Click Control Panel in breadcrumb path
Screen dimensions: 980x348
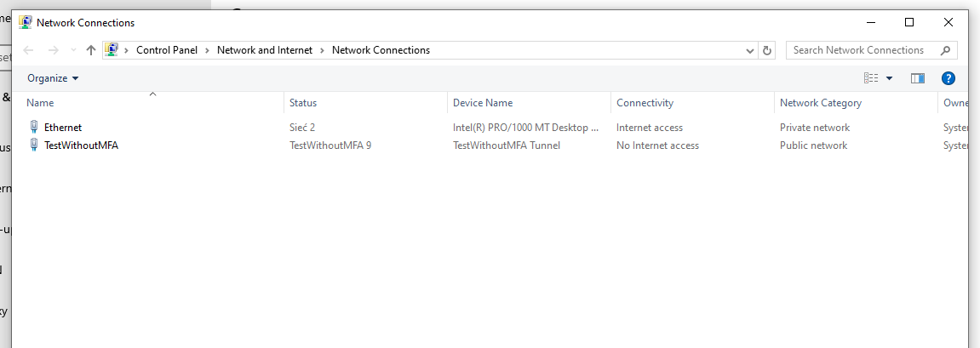pyautogui.click(x=166, y=50)
